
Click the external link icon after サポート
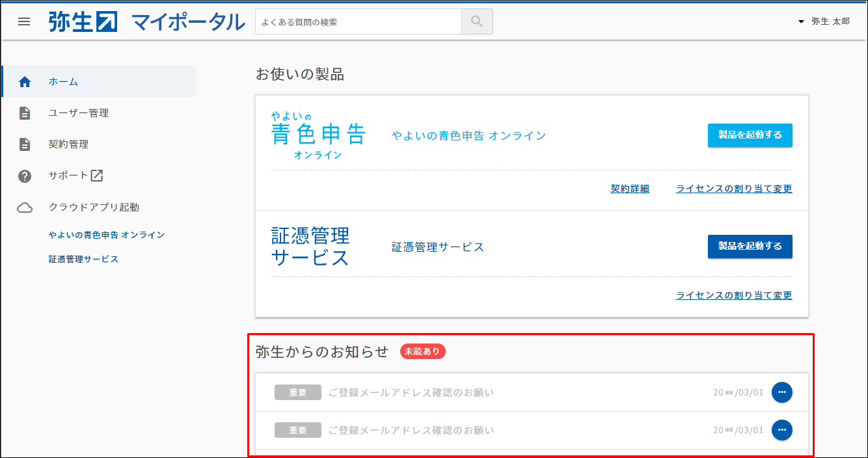96,175
